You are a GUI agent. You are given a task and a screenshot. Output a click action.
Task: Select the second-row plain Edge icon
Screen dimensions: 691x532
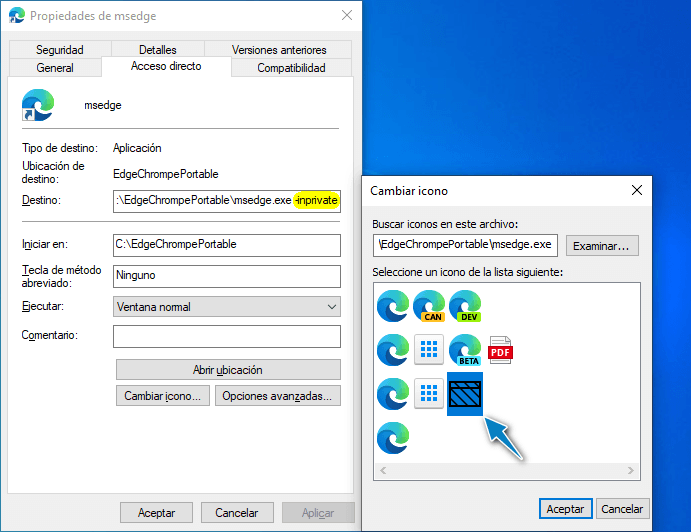(x=393, y=350)
